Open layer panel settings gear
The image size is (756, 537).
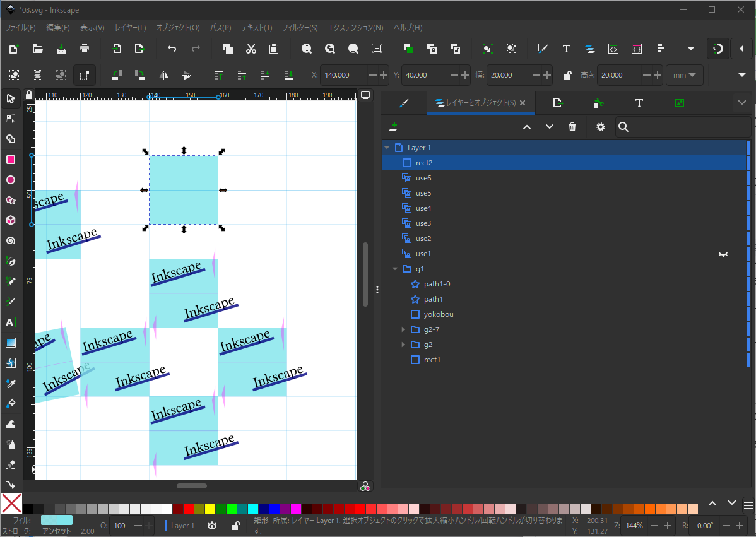click(600, 127)
